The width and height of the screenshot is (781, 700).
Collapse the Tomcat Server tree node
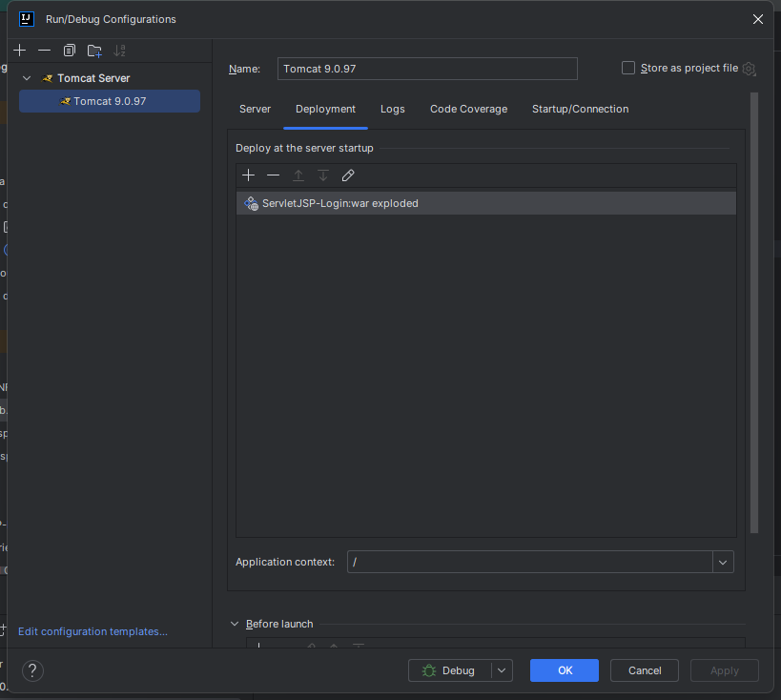tap(28, 78)
